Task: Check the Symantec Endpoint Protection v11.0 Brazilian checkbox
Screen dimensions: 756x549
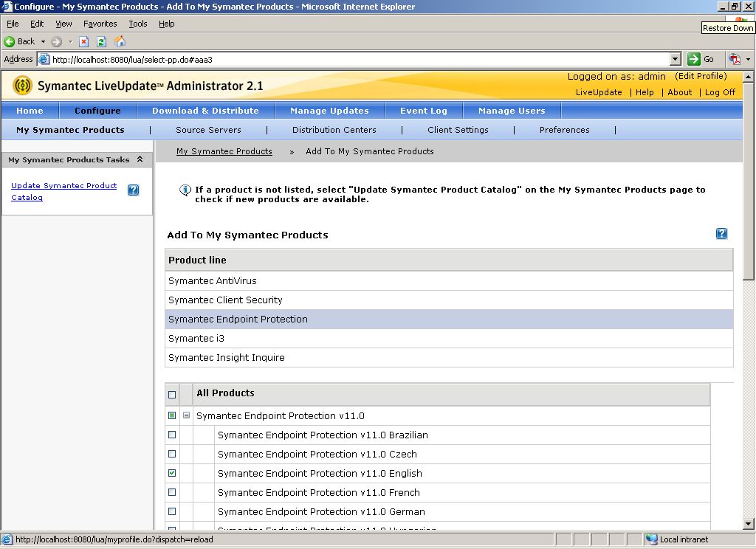Action: tap(172, 435)
